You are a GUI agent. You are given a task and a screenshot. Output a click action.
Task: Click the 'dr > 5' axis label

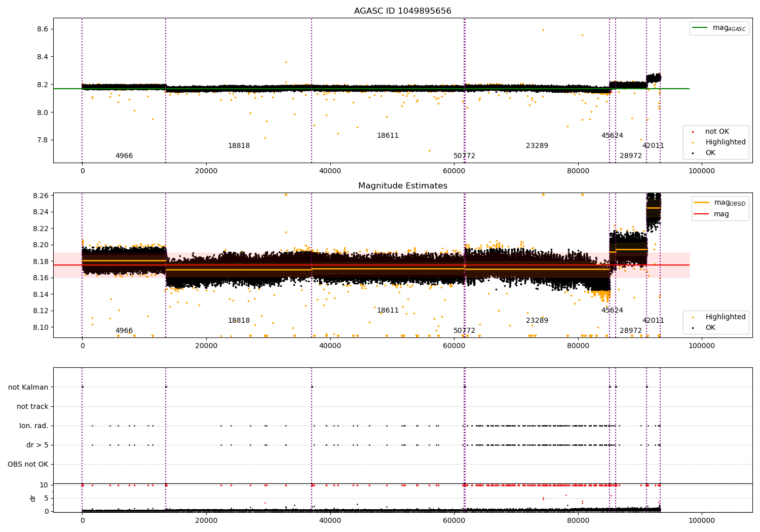37,445
